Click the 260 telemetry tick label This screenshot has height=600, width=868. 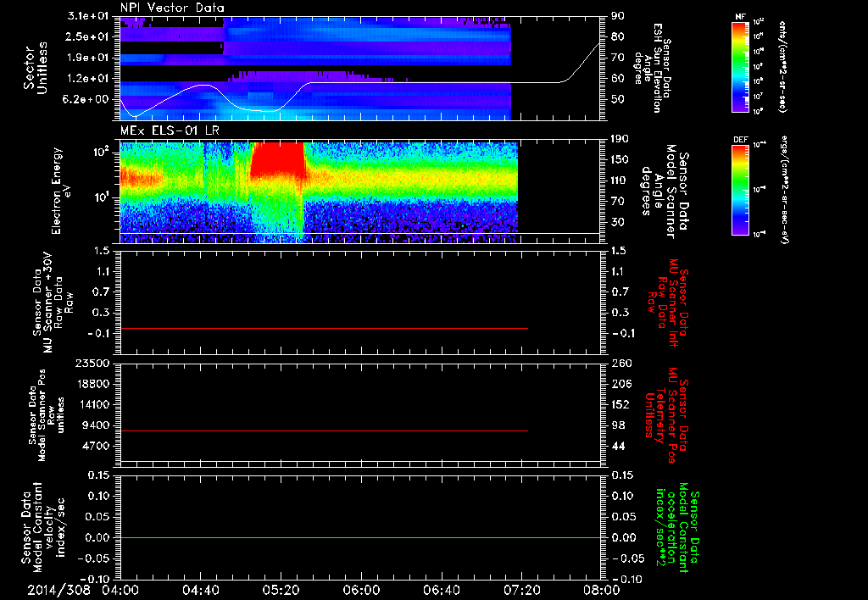click(x=620, y=363)
